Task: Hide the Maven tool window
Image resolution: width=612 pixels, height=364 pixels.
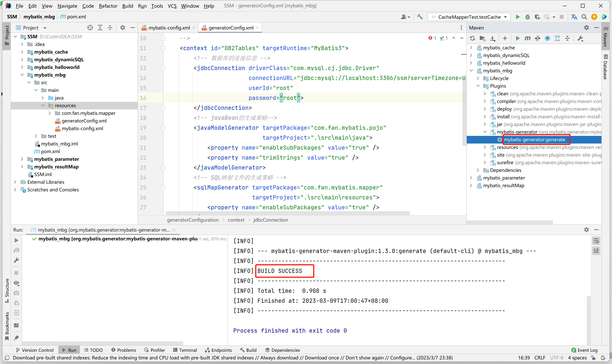Action: point(596,28)
